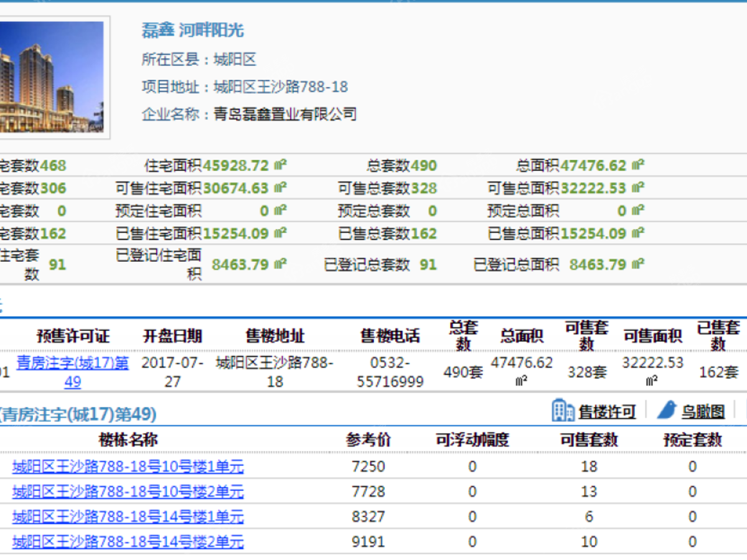Click the 售楼地址 column header

point(275,337)
